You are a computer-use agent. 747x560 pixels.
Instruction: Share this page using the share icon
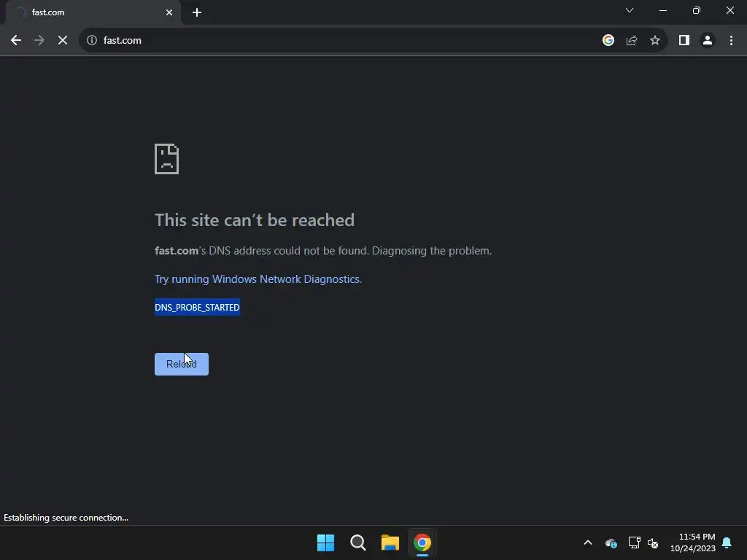[x=632, y=41]
